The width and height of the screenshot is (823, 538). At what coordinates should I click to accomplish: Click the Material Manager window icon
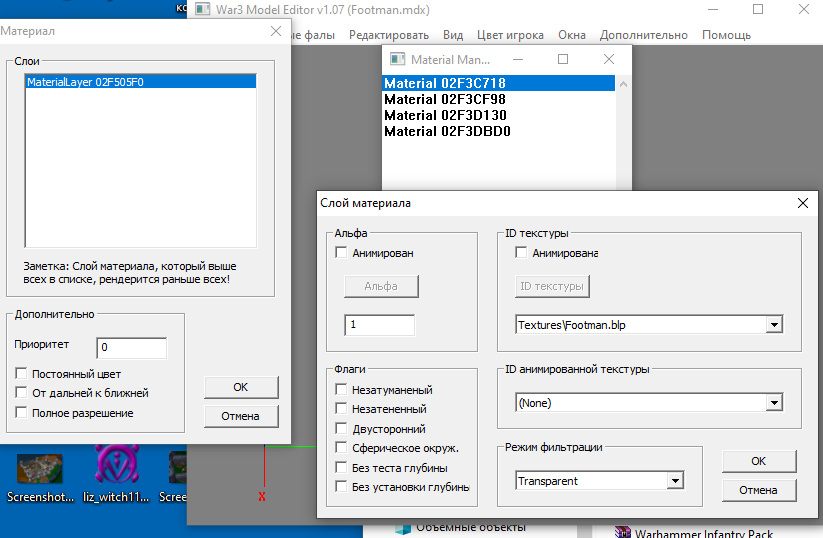(x=397, y=59)
